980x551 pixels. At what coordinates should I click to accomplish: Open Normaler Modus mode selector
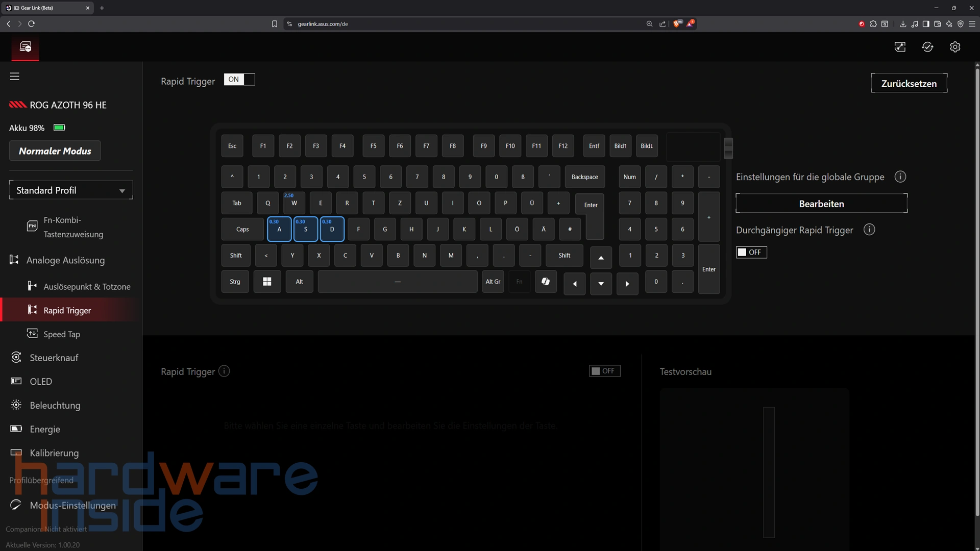tap(55, 151)
